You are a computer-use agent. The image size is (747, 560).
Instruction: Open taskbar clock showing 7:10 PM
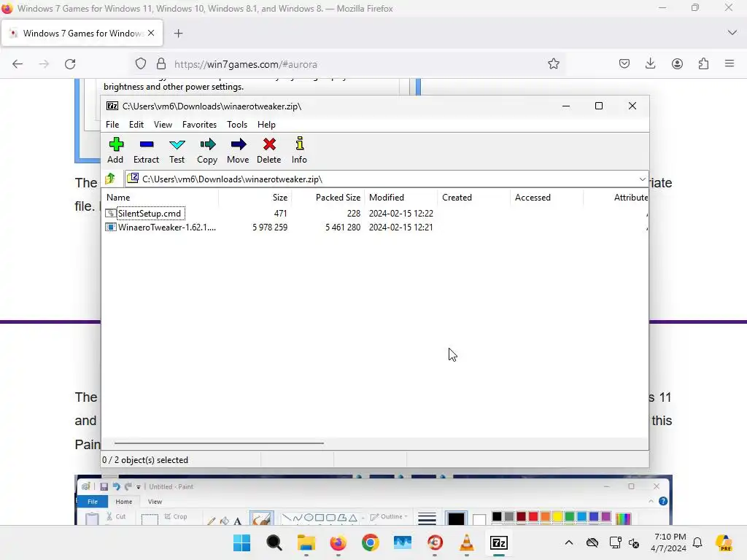670,542
